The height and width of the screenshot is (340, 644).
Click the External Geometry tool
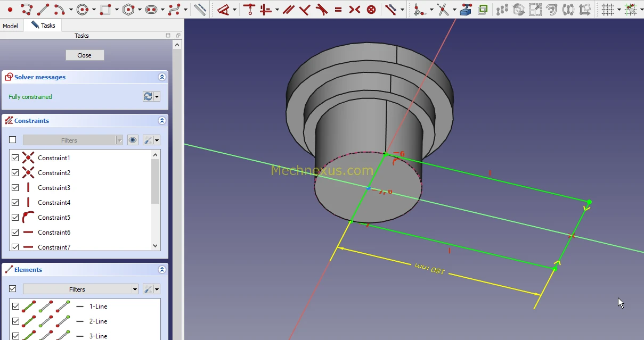coord(466,9)
